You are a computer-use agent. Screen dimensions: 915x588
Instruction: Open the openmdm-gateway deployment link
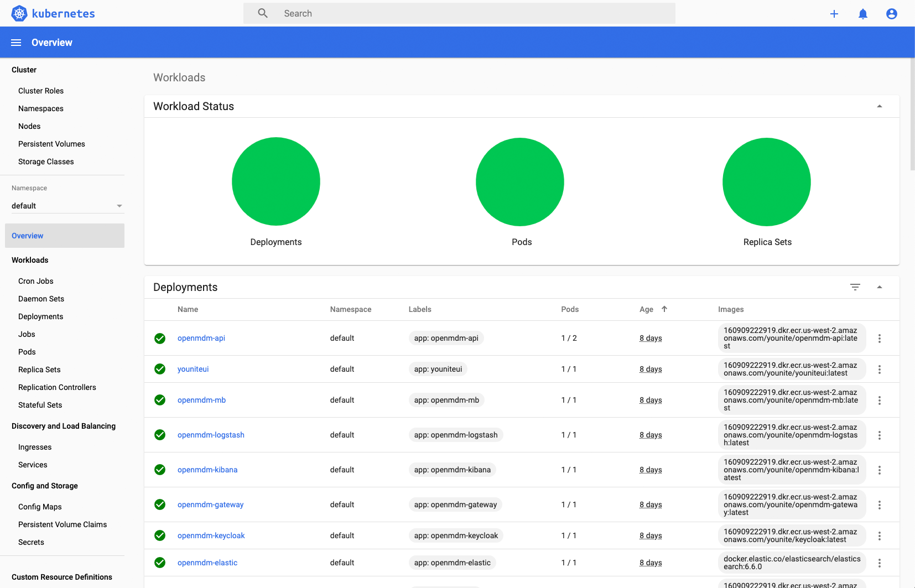tap(211, 504)
